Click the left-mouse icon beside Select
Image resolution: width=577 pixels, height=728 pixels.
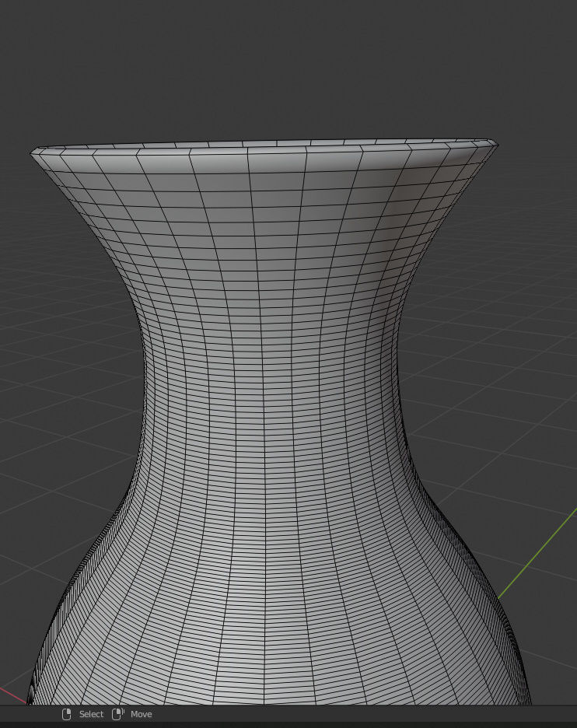pyautogui.click(x=66, y=714)
